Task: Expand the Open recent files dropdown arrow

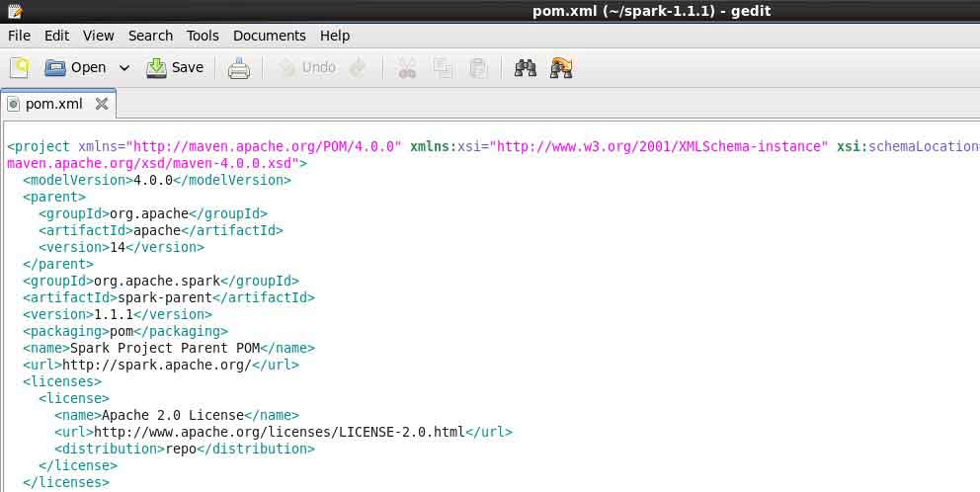Action: pyautogui.click(x=124, y=67)
